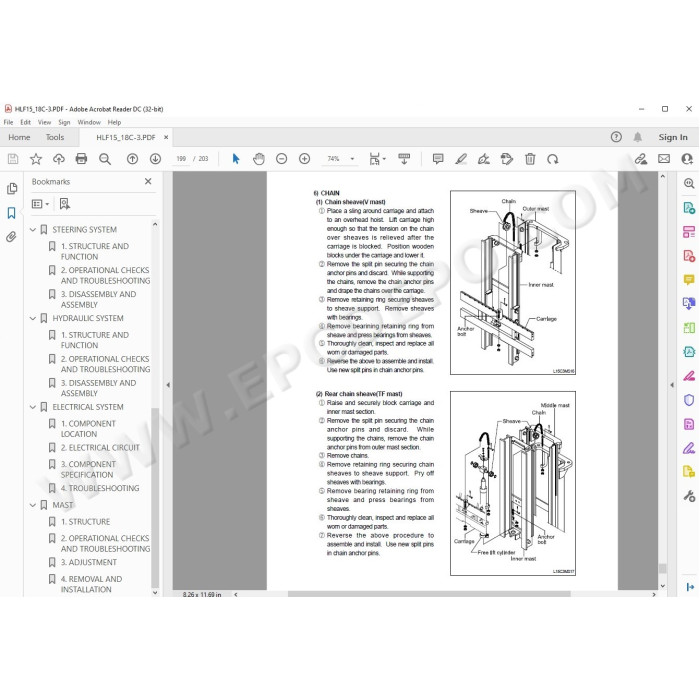The height and width of the screenshot is (700, 700).
Task: Open the File menu
Action: coord(8,122)
